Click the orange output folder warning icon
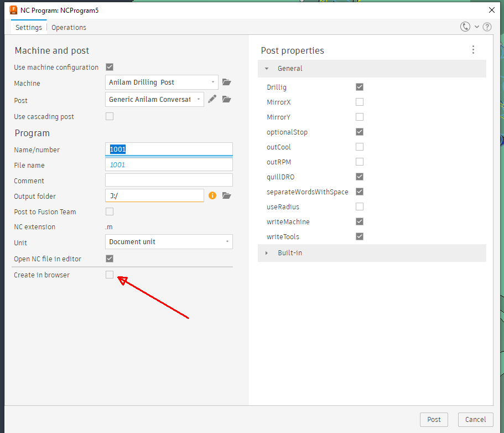The height and width of the screenshot is (433, 504). point(212,195)
